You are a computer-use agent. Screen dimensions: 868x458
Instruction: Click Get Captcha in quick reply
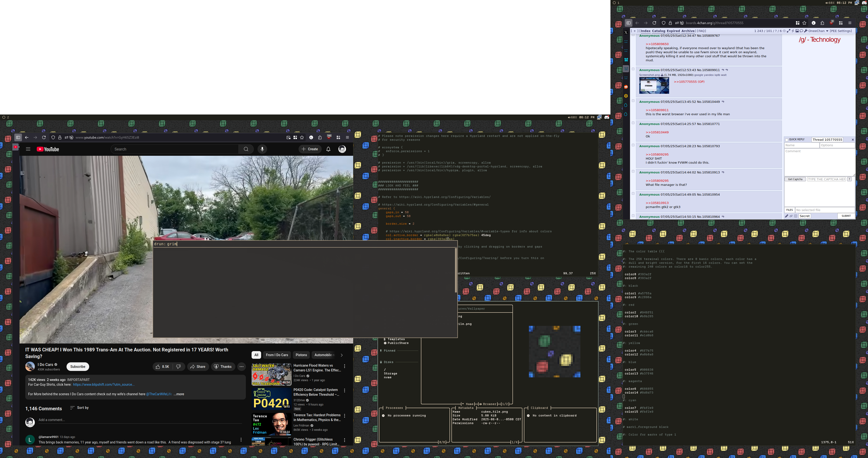coord(795,179)
